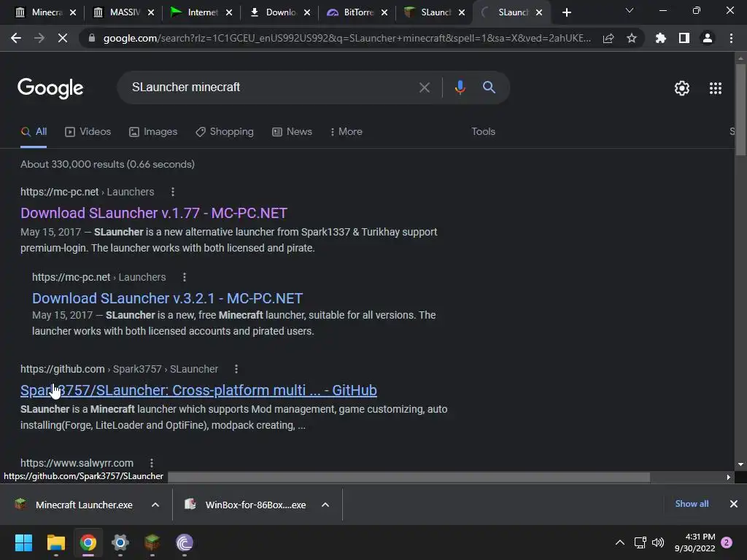Image resolution: width=747 pixels, height=560 pixels.
Task: Open options for the github.com result
Action: 236,369
